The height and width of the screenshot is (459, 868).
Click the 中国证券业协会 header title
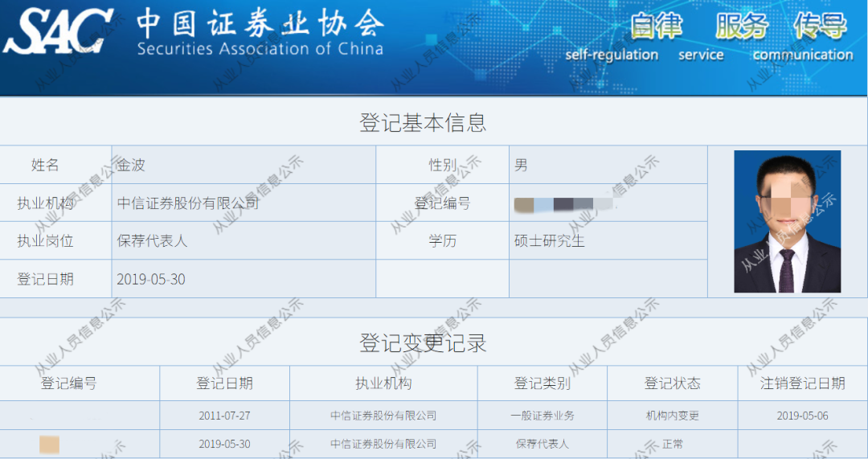pyautogui.click(x=260, y=24)
